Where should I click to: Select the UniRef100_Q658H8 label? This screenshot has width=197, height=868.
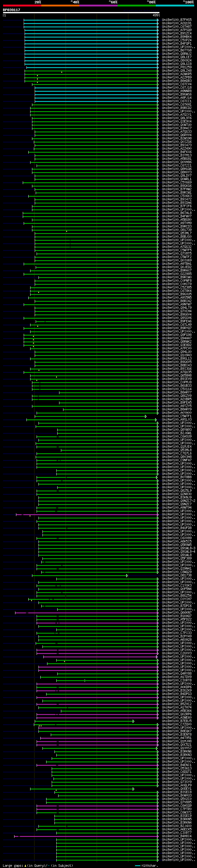177,375
